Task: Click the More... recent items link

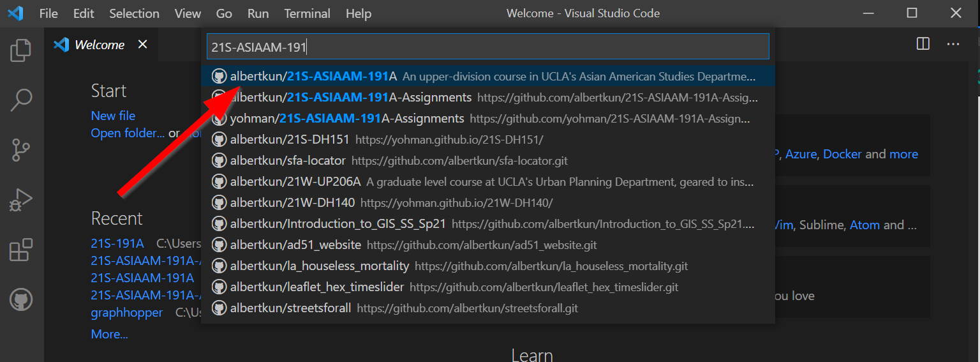Action: click(x=109, y=334)
